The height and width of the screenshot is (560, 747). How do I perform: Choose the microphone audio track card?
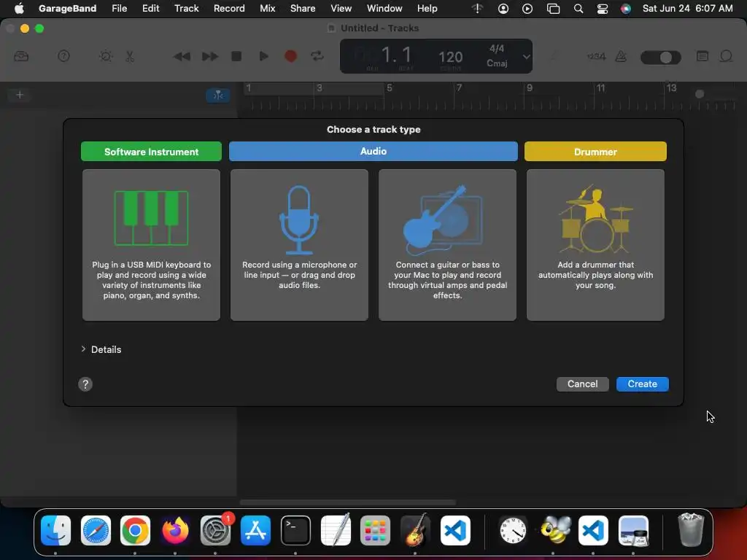[x=299, y=245]
